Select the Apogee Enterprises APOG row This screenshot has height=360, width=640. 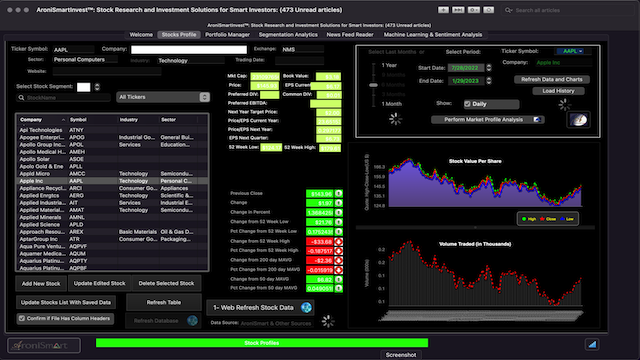click(112, 138)
